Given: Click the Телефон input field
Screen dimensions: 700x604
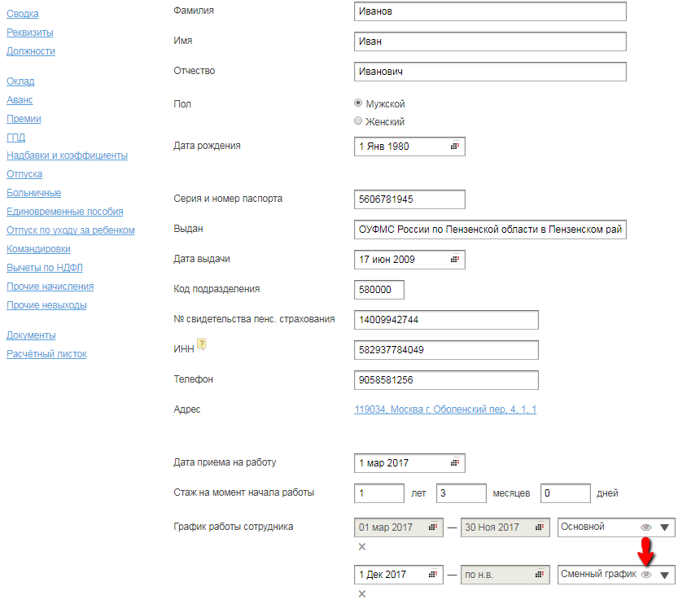Looking at the screenshot, I should pos(446,380).
